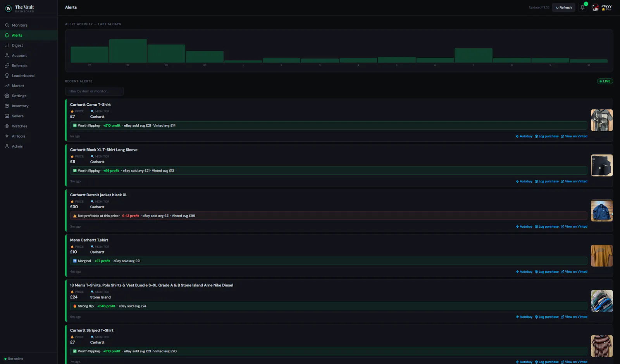This screenshot has height=364, width=620.
Task: Click the tallest bar in the alert activity chart
Action: (128, 51)
